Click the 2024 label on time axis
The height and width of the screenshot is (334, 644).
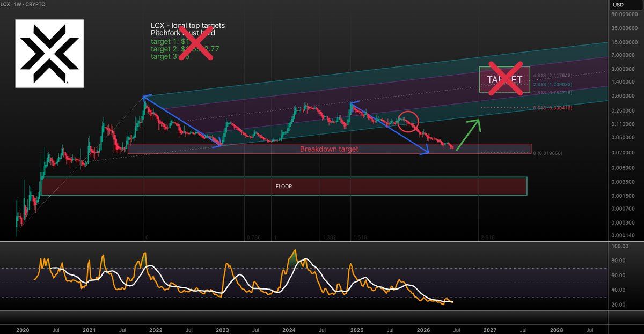click(289, 330)
